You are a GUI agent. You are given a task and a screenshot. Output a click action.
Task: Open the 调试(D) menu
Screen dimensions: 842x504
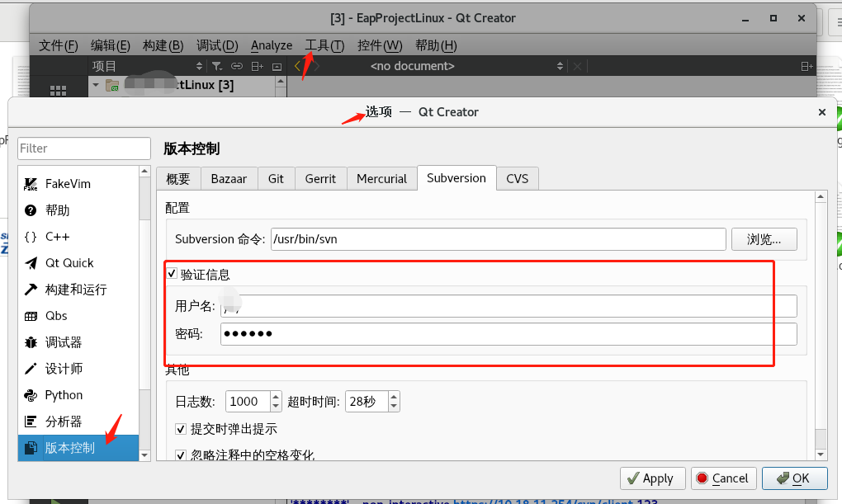pos(217,45)
